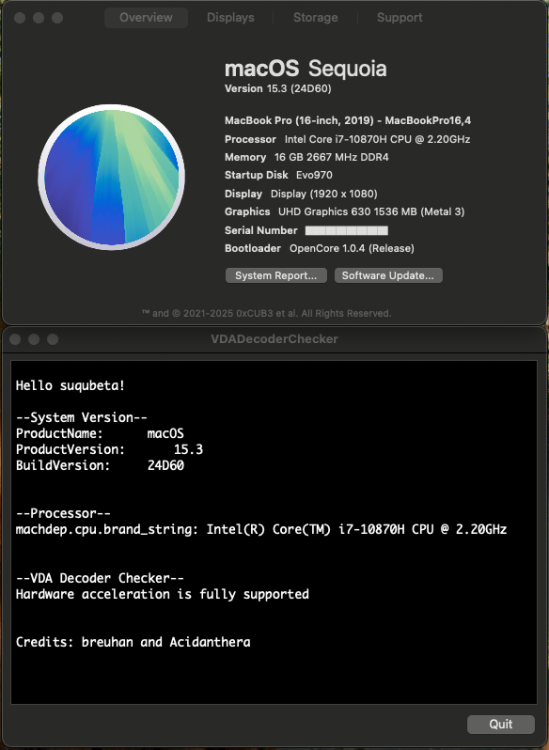549x750 pixels.
Task: Click the Version 15.3 (24D60) text
Action: coord(278,89)
